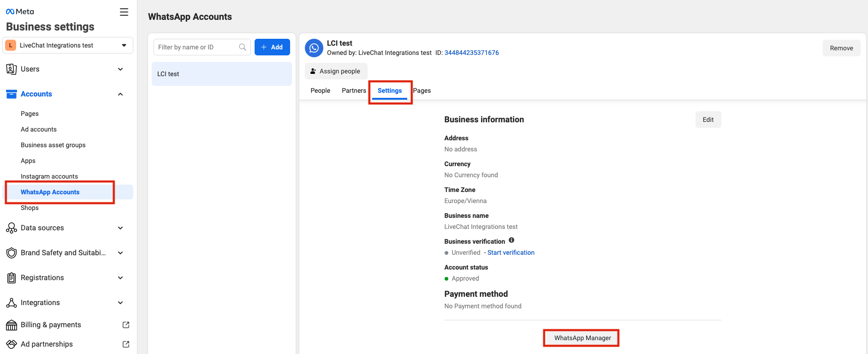
Task: Click the Data sources icon
Action: pos(12,228)
